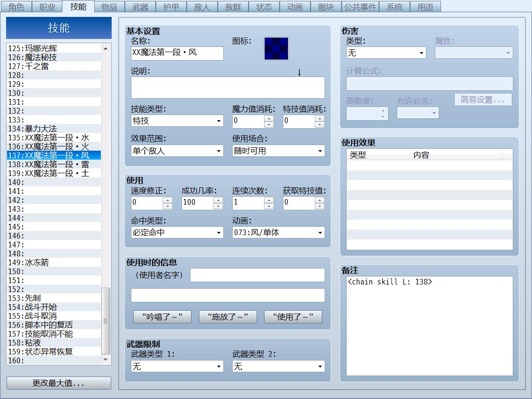Click the skill list scroll-up arrow
This screenshot has height=399, width=532.
coord(106,48)
